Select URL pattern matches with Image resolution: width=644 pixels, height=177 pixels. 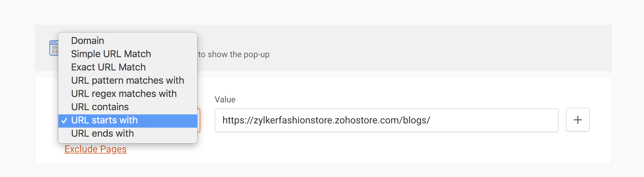(x=127, y=80)
